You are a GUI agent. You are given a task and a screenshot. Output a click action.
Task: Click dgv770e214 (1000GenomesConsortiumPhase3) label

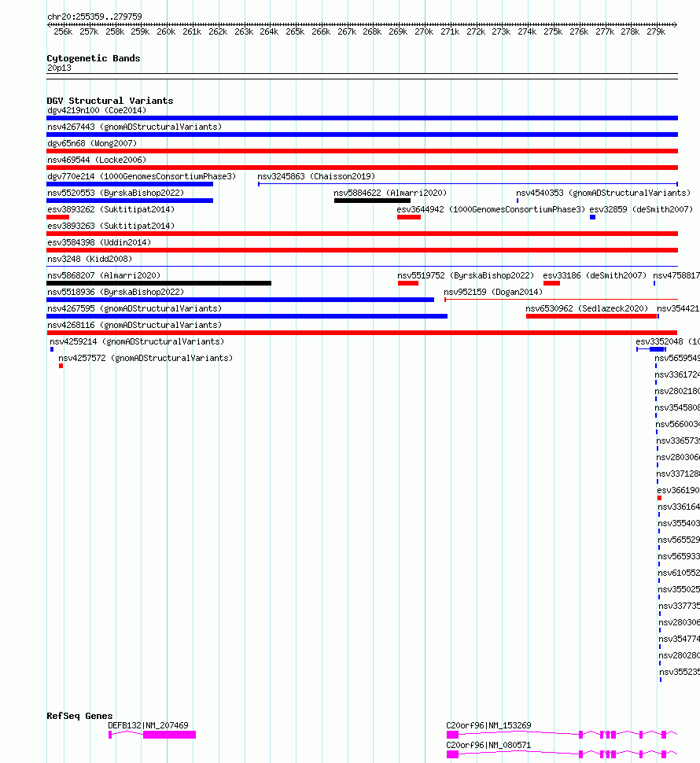[x=141, y=177]
